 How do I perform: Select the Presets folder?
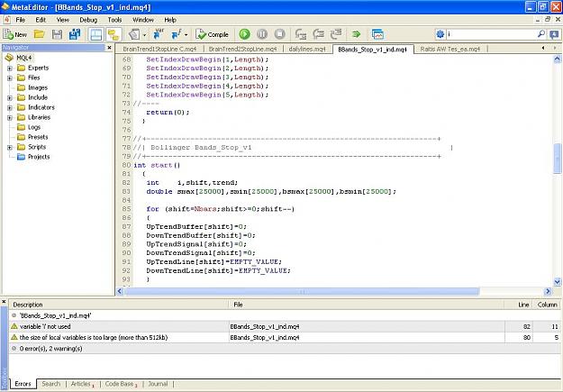click(38, 137)
